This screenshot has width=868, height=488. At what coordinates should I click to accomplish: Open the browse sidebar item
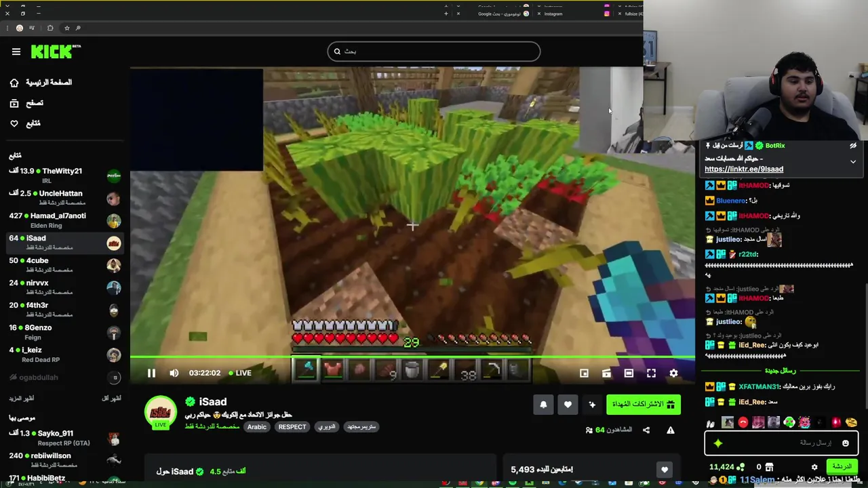click(x=27, y=103)
